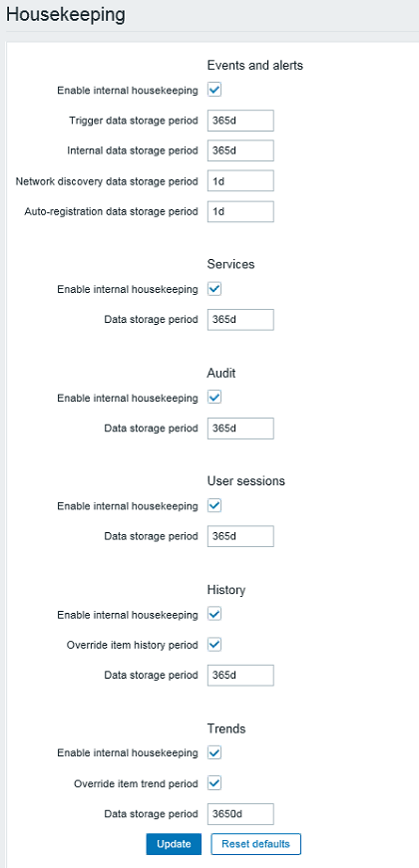
Task: Disable Audit internal housekeeping checkbox
Action: [214, 398]
